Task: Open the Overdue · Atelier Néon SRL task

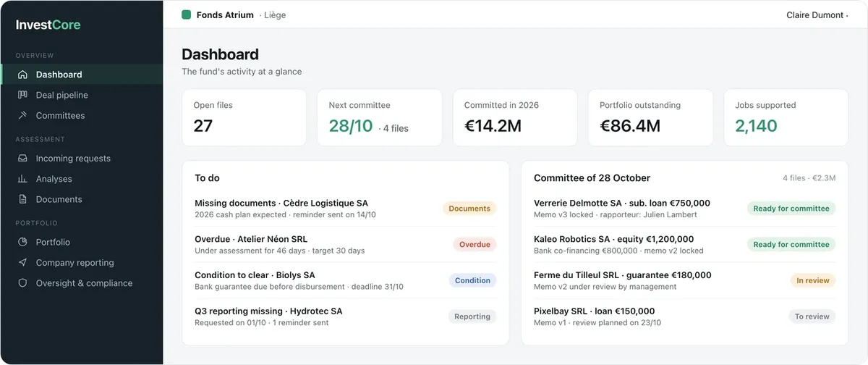Action: click(x=346, y=245)
